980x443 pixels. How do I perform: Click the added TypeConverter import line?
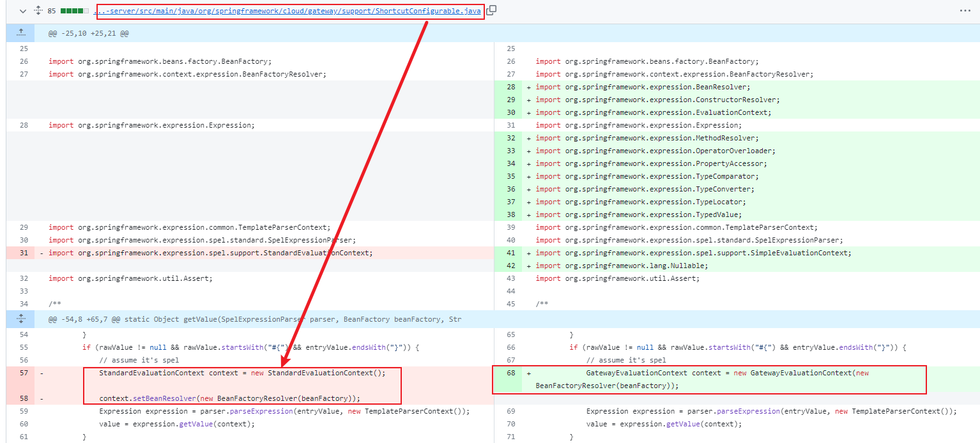645,189
